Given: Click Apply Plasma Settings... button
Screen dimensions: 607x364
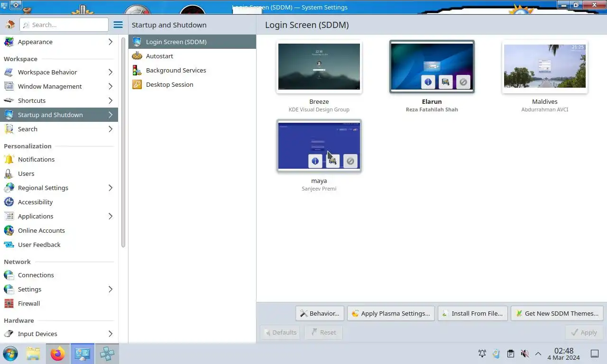Looking at the screenshot, I should coord(391,313).
